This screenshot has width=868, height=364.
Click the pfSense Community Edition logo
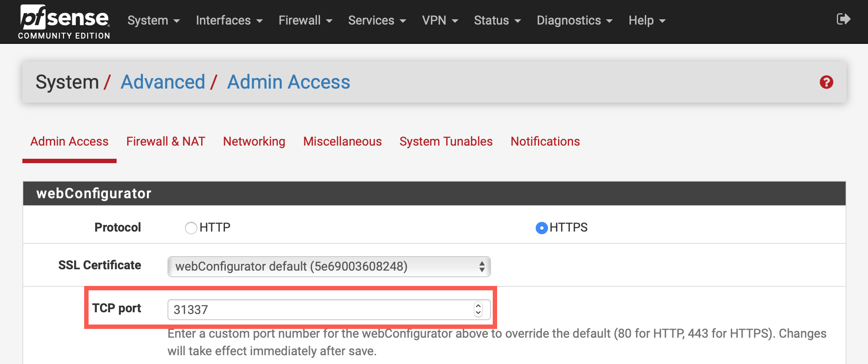[64, 22]
